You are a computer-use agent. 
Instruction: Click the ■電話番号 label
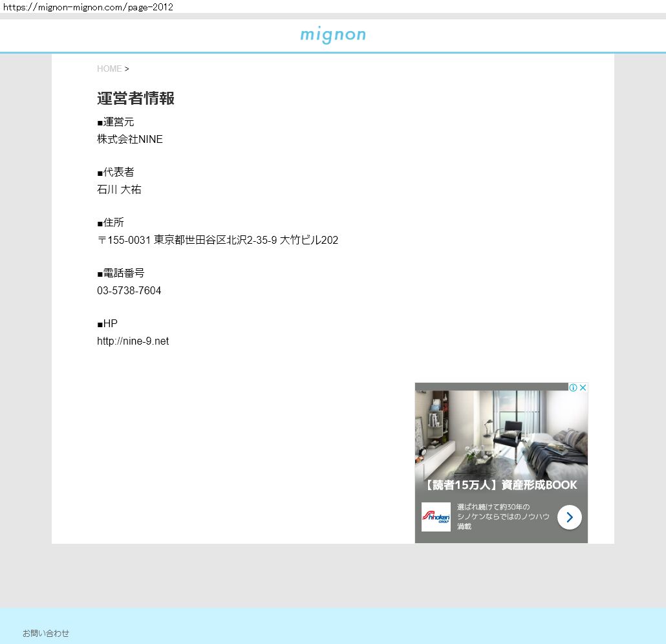(x=121, y=273)
